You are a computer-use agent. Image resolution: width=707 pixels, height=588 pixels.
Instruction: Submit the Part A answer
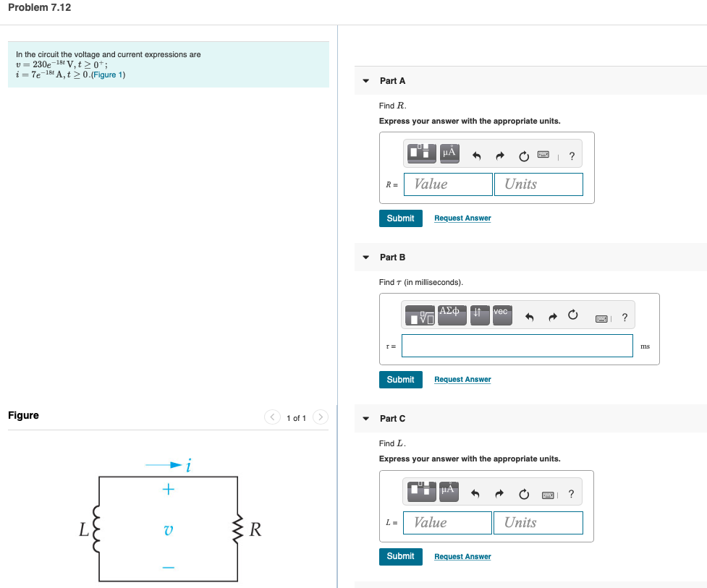click(x=400, y=218)
